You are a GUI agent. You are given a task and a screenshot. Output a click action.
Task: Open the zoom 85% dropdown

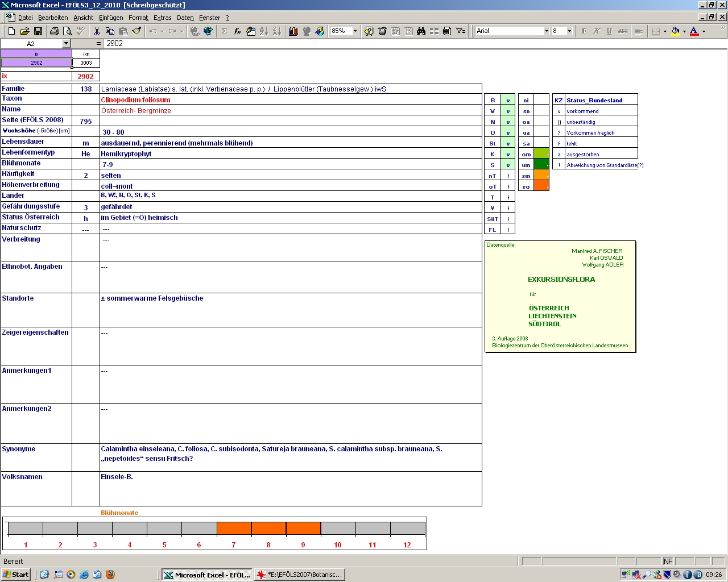tap(355, 31)
